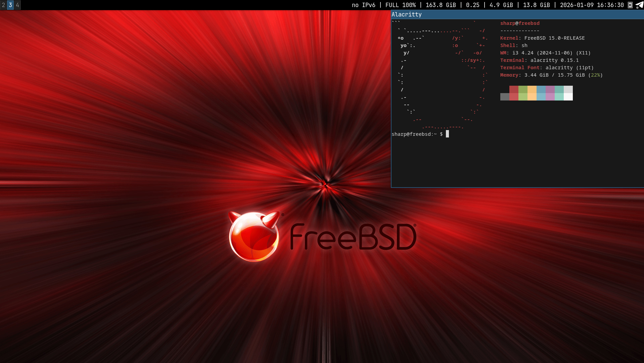The height and width of the screenshot is (363, 644).
Task: Click the "FULL 100%" battery status entry
Action: click(401, 5)
